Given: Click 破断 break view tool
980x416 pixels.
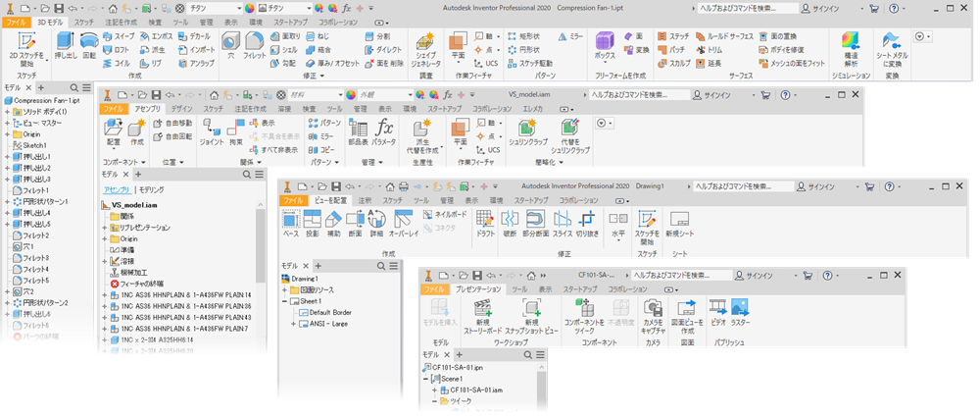Looking at the screenshot, I should tap(510, 224).
